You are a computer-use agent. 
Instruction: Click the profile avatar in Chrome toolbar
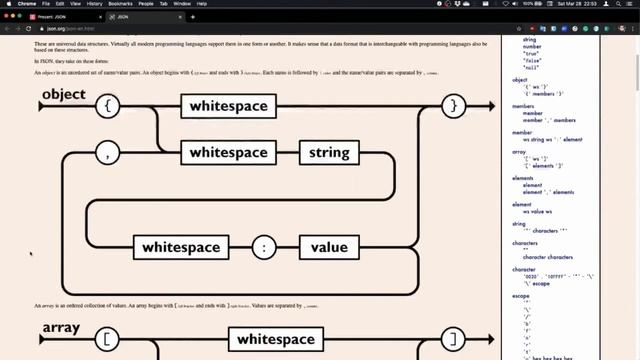pos(622,29)
